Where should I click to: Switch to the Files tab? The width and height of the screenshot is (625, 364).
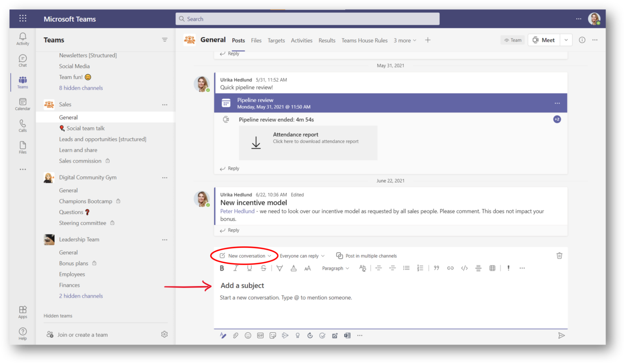pyautogui.click(x=256, y=40)
